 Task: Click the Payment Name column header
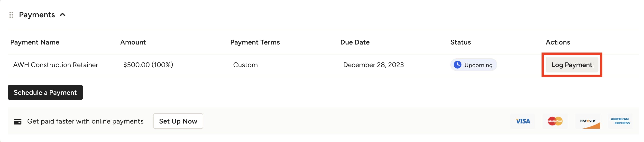click(35, 42)
